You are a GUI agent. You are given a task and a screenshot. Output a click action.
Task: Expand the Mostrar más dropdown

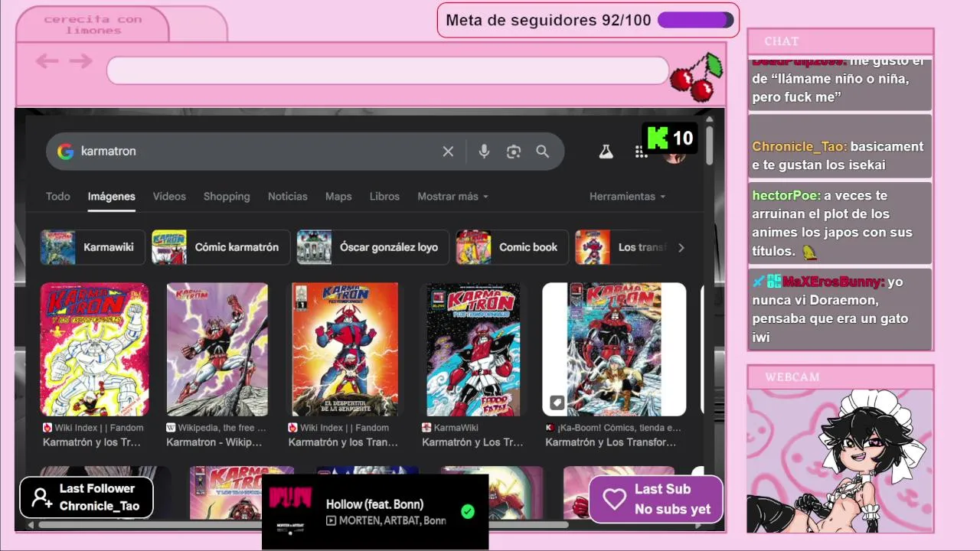click(452, 197)
